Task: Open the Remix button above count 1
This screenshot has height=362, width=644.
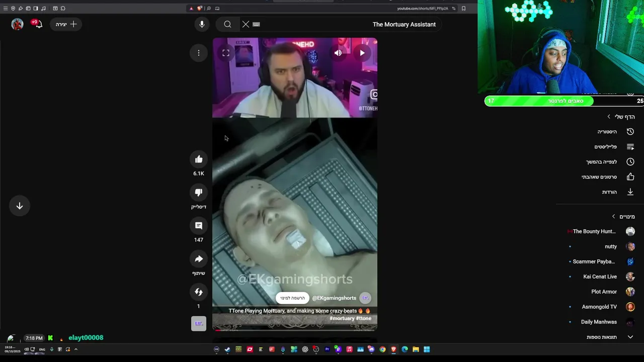Action: pos(199,292)
